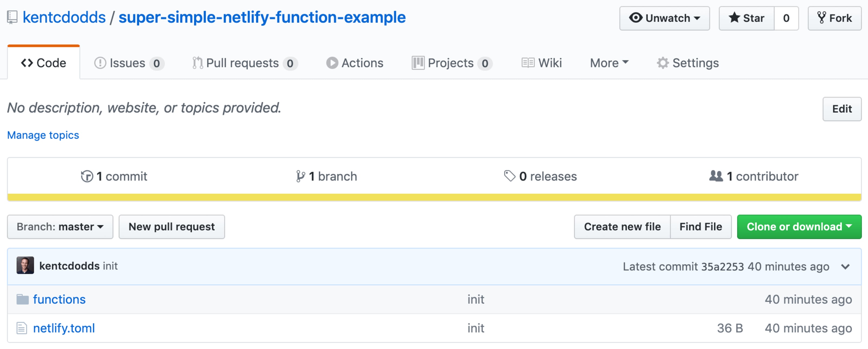Open the repository Settings tab
This screenshot has height=349, width=868.
pyautogui.click(x=687, y=63)
